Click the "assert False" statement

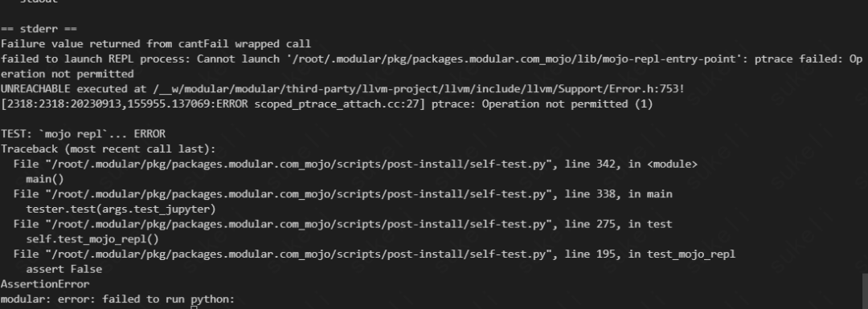tap(63, 269)
